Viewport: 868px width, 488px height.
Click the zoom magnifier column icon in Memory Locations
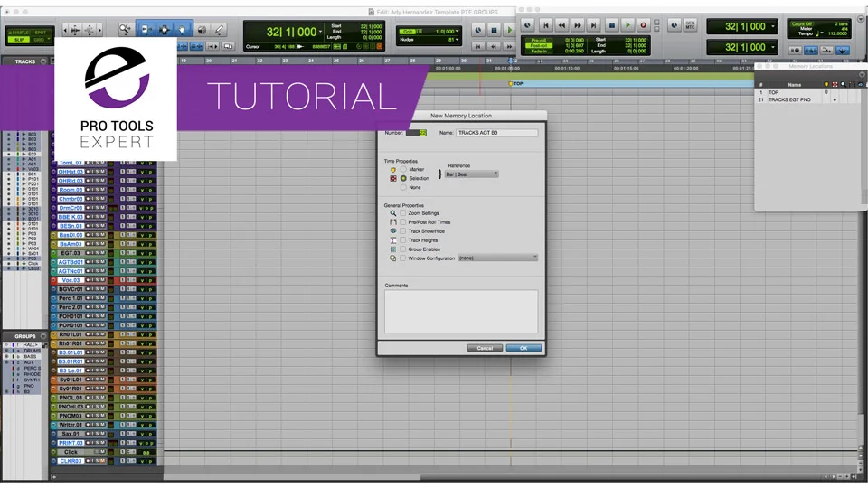[x=843, y=85]
